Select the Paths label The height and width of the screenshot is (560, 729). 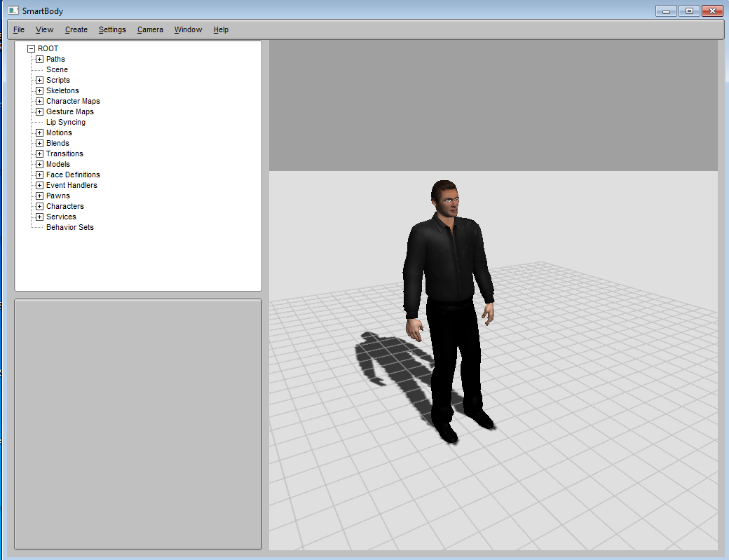(56, 59)
